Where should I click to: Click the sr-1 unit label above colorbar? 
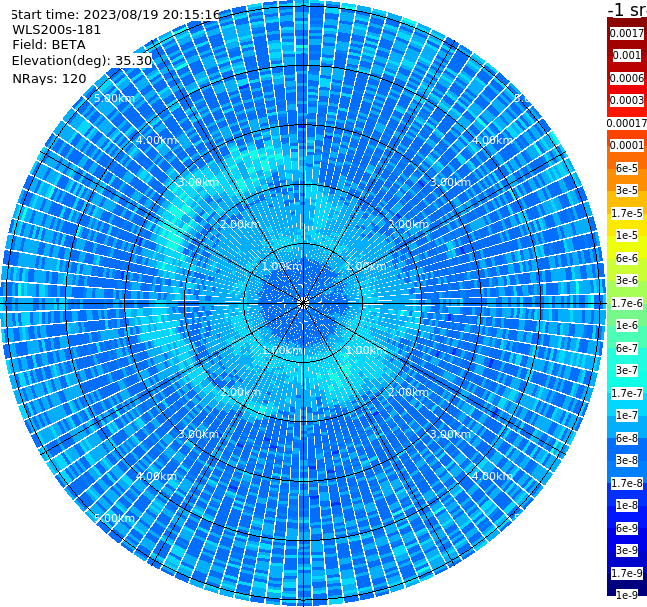[627, 10]
